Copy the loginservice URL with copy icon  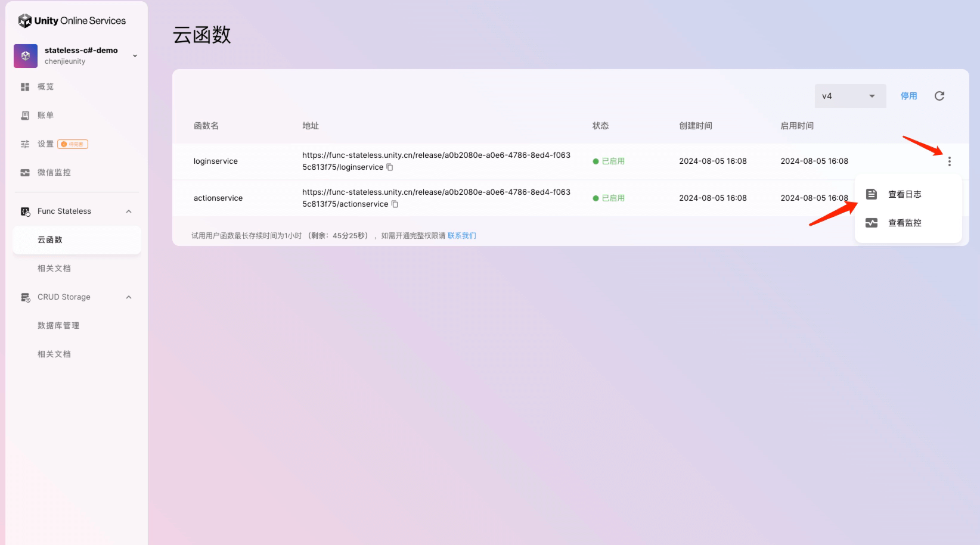[390, 167]
